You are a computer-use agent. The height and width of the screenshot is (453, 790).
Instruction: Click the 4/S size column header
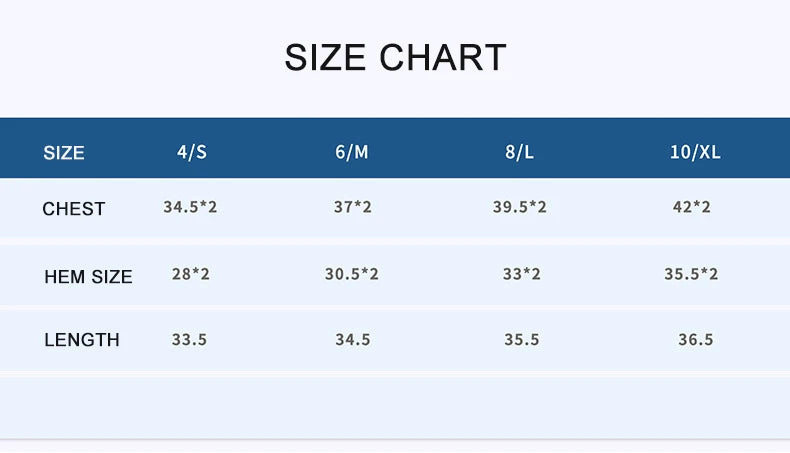tap(192, 152)
